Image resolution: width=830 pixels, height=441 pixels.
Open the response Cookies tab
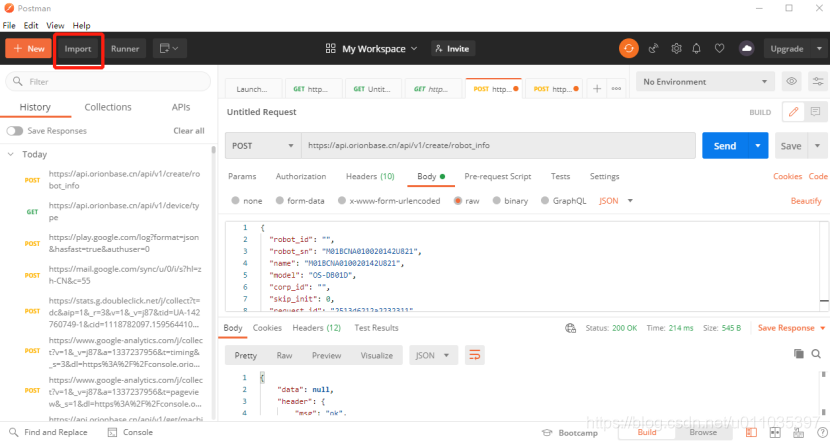click(267, 328)
